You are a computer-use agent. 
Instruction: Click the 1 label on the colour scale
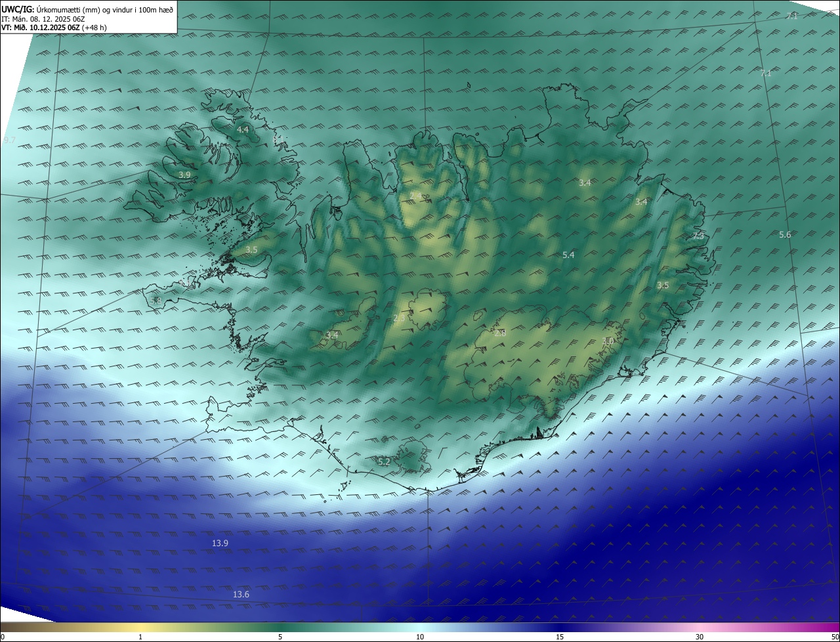click(x=140, y=637)
